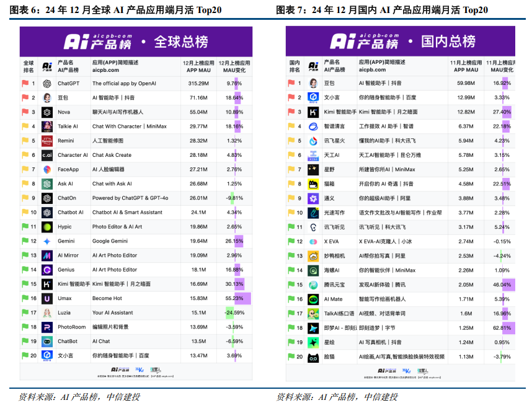The height and width of the screenshot is (408, 532).
Task: Click the red Remini app icon
Action: [x=47, y=141]
